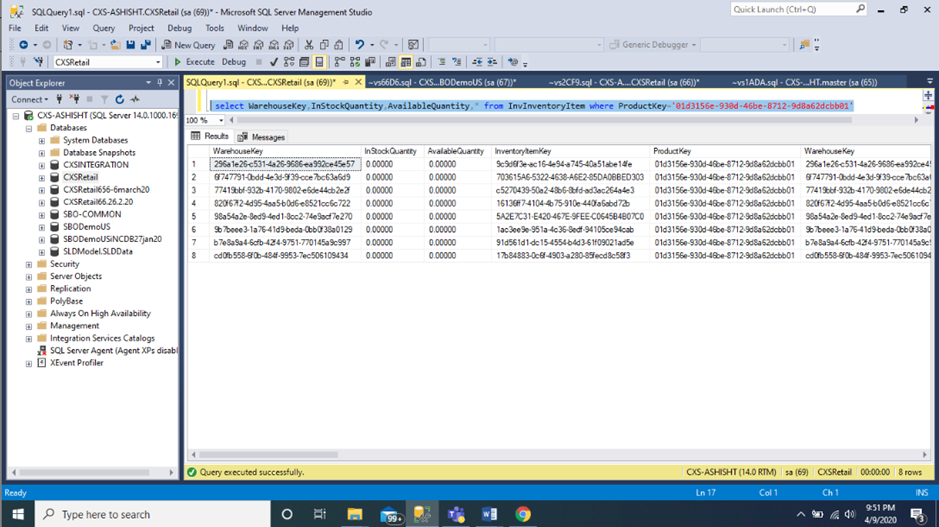Viewport: 939px width, 527px height.
Task: Toggle Include Client Statistics icon
Action: click(370, 62)
